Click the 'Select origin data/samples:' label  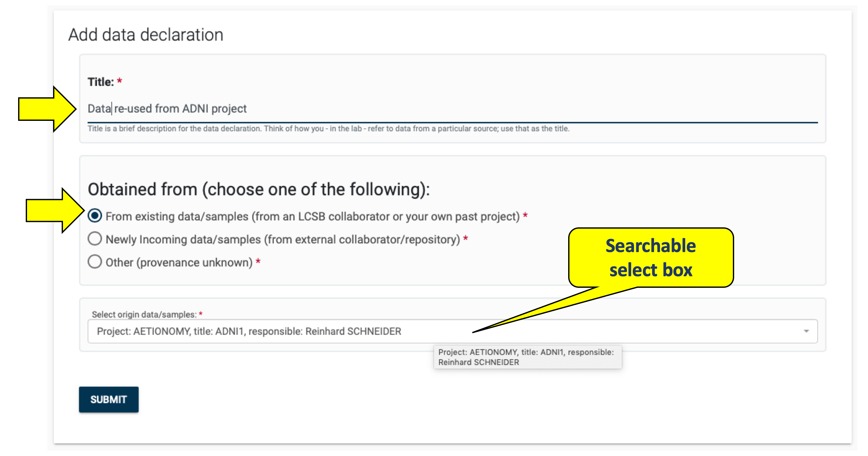144,314
